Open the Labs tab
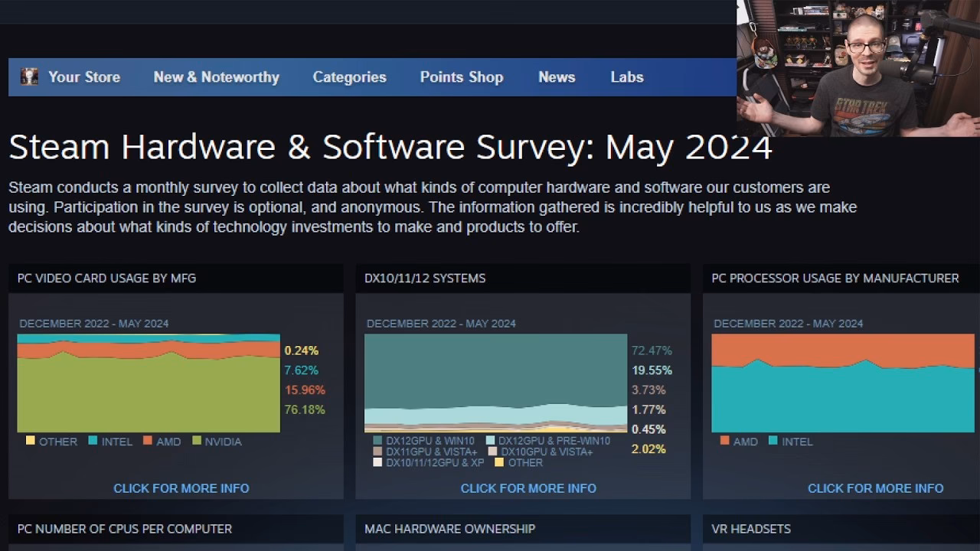980x551 pixels. coord(627,77)
